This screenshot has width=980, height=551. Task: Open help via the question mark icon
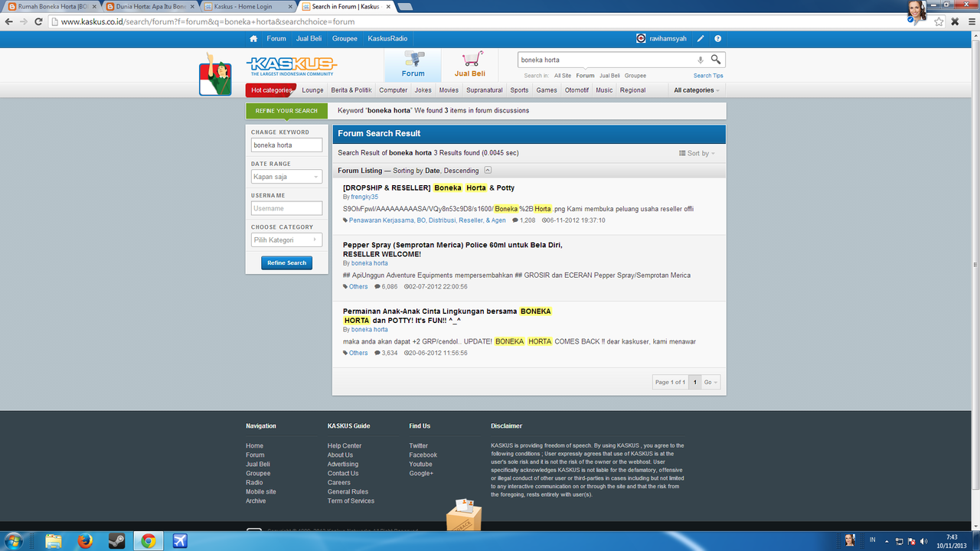717,38
